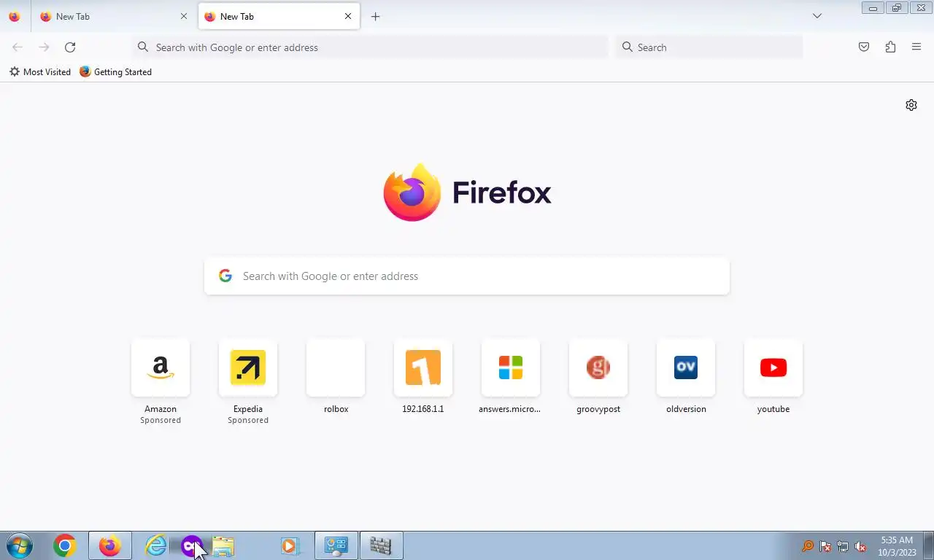Click the Show desktop strip

[x=928, y=545]
